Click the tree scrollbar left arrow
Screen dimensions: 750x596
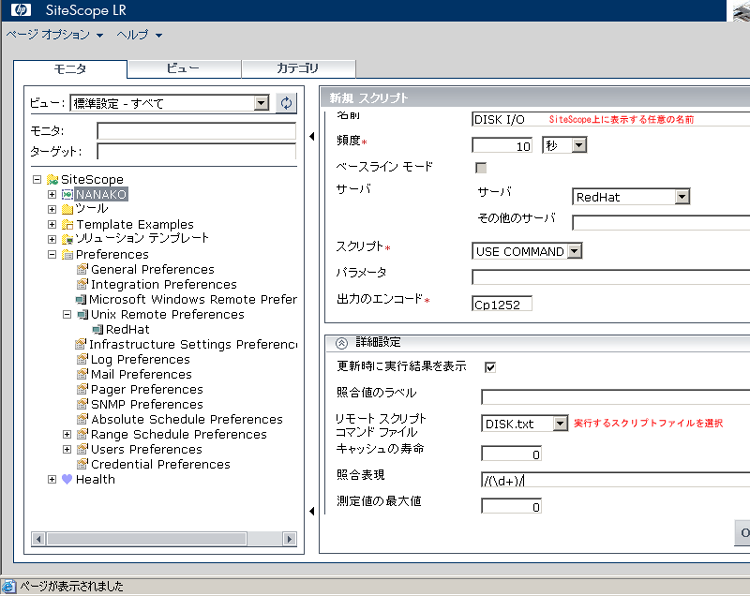coord(38,539)
